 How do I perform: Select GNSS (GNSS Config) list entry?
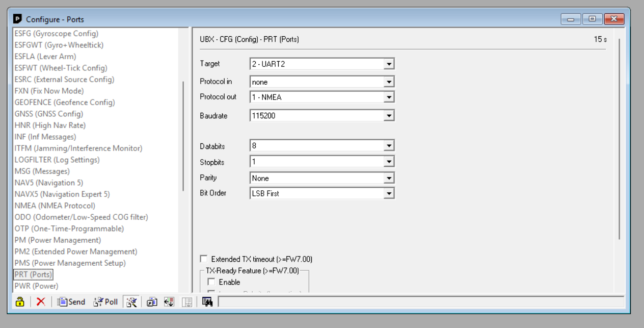[x=48, y=114]
